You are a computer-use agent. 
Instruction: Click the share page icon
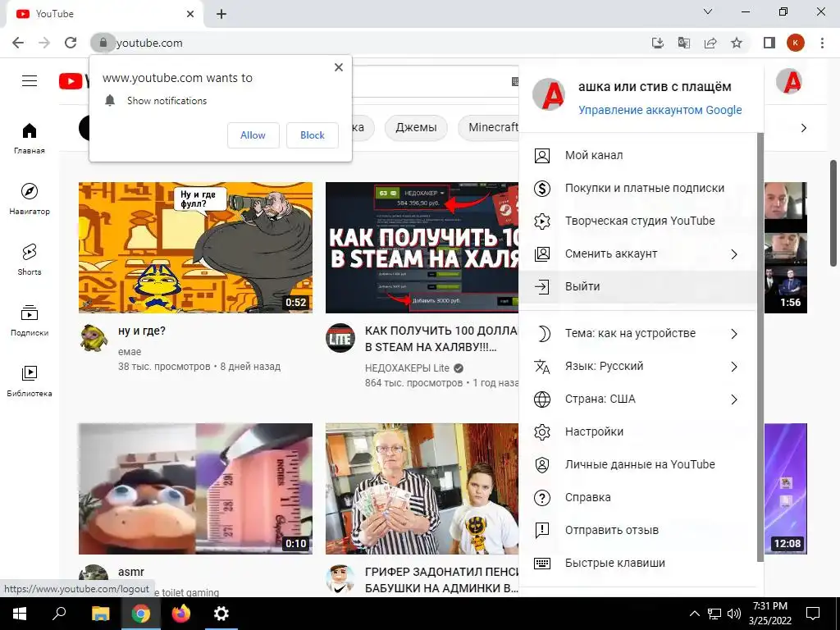[x=710, y=43]
